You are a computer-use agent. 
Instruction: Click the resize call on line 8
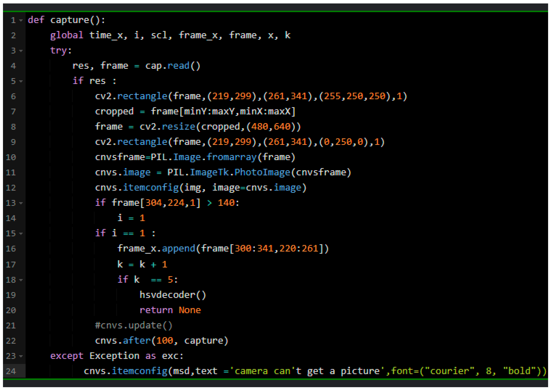click(x=178, y=127)
